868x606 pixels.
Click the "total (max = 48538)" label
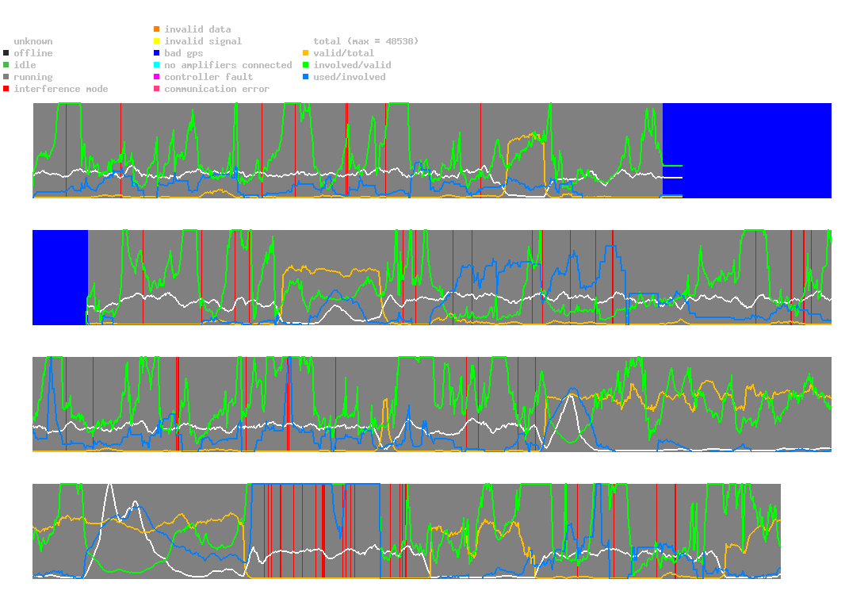[x=366, y=41]
